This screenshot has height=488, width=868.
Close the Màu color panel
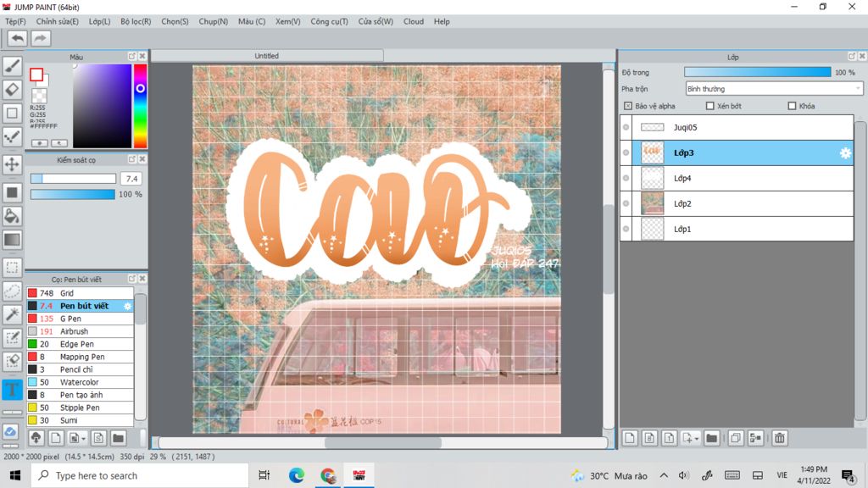click(142, 57)
